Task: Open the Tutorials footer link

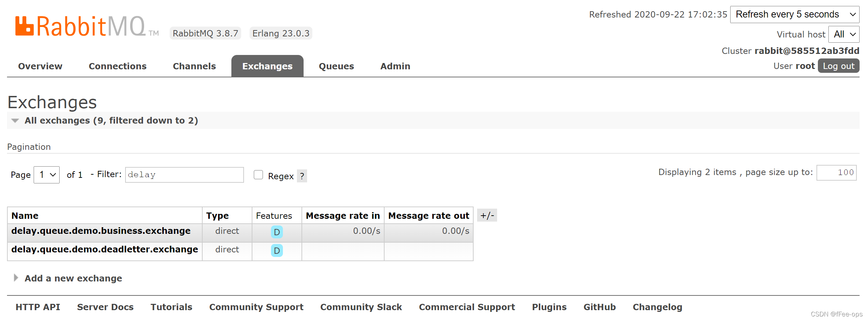Action: tap(171, 307)
